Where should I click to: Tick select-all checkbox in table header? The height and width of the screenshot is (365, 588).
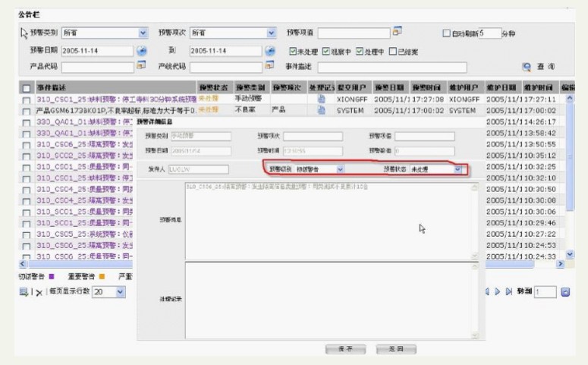(27, 88)
